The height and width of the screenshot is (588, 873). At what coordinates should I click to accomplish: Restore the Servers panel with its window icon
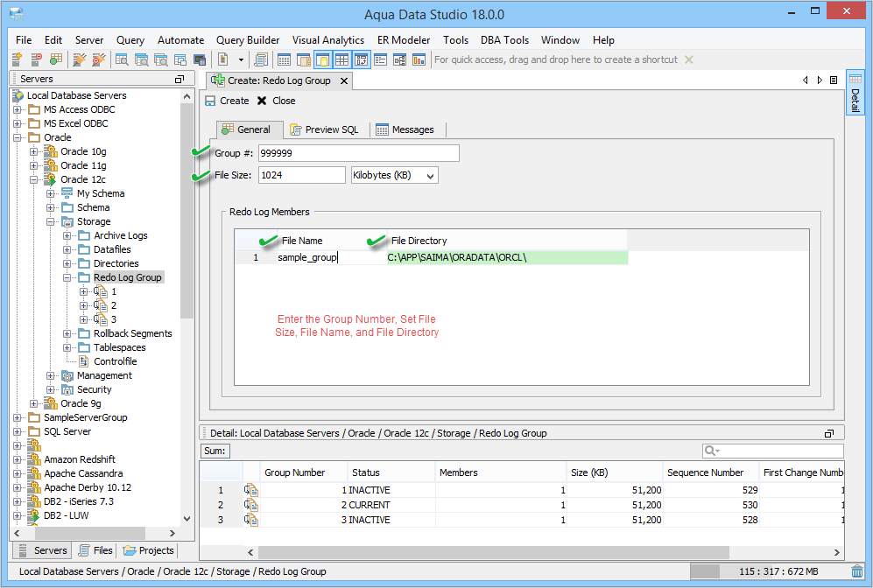pos(180,79)
